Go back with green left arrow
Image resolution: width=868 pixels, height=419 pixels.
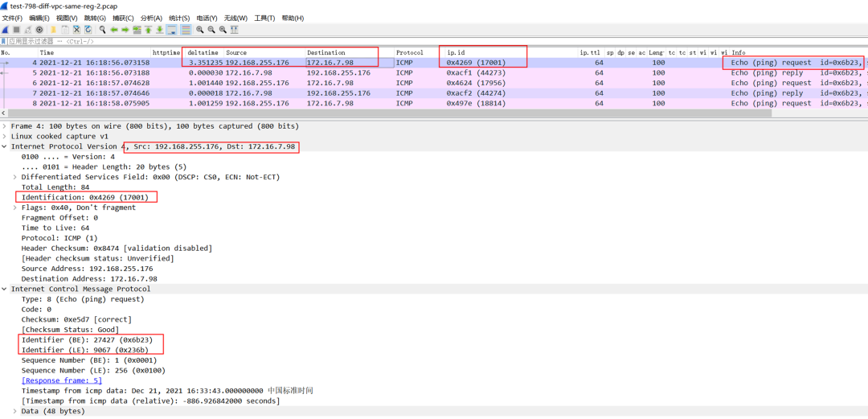[114, 30]
